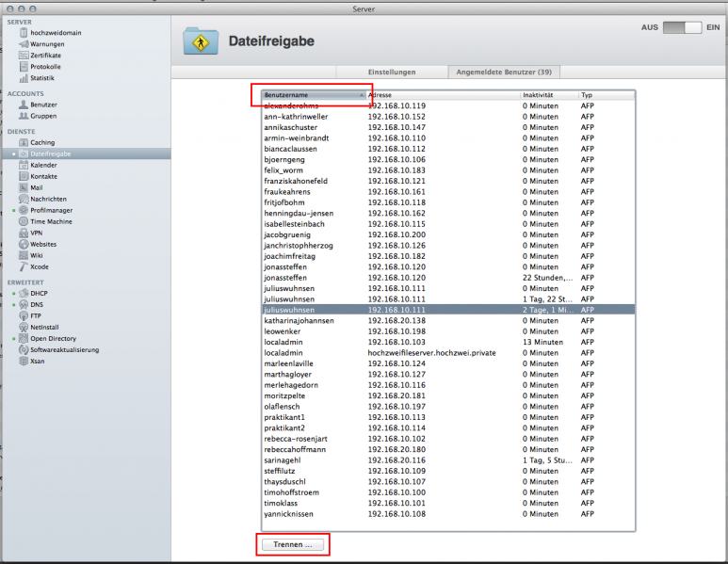
Task: Sort list by Adresse column
Action: 443,95
